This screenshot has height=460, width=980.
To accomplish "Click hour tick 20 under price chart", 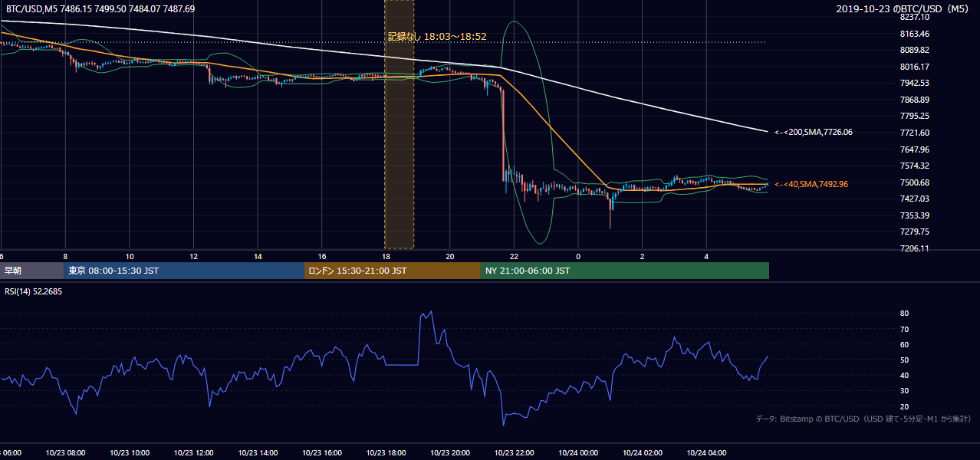I will pos(450,256).
